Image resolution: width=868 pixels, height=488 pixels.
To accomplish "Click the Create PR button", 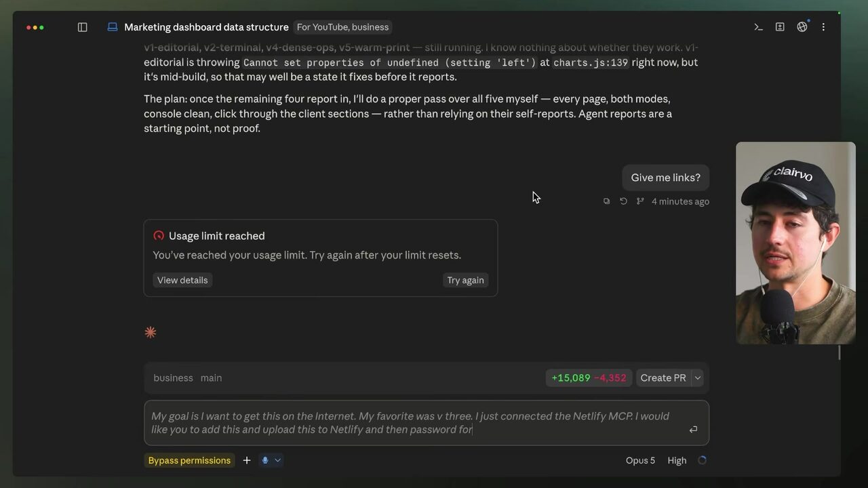I will [x=663, y=378].
